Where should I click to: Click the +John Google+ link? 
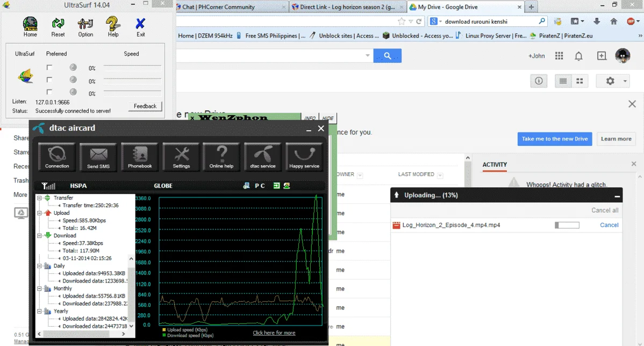coord(536,56)
